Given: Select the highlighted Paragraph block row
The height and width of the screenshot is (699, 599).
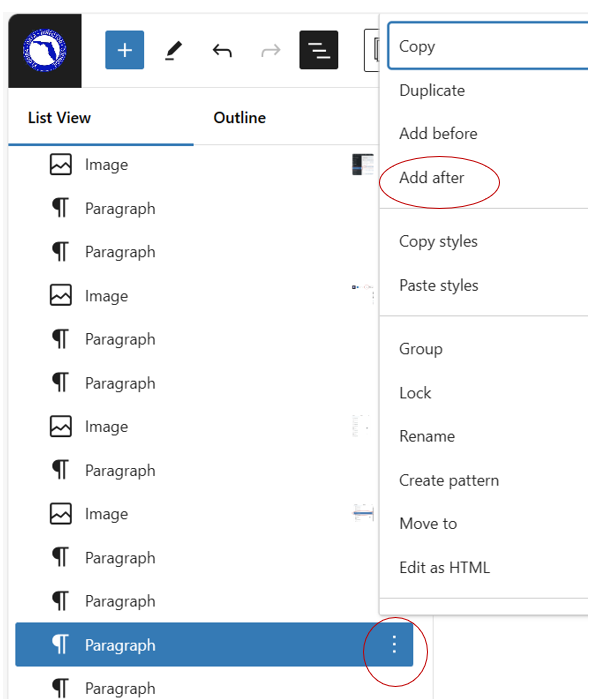Looking at the screenshot, I should tap(214, 645).
